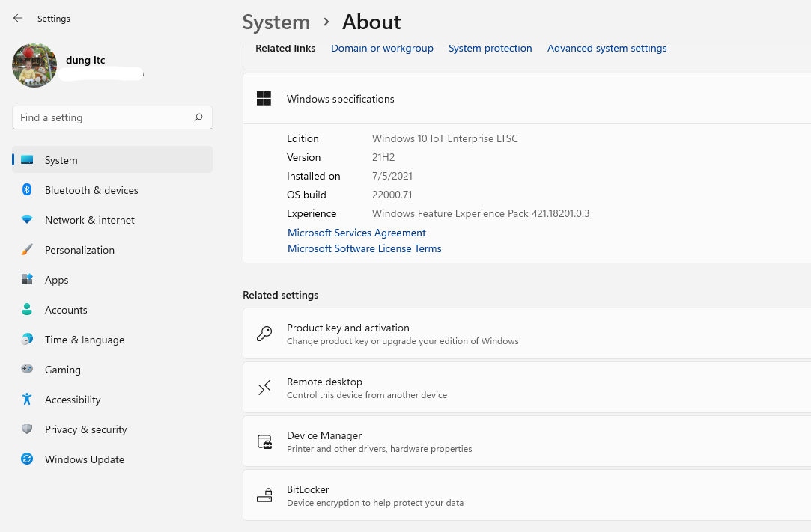The width and height of the screenshot is (811, 532).
Task: Open Microsoft Software License Terms
Action: pyautogui.click(x=365, y=248)
